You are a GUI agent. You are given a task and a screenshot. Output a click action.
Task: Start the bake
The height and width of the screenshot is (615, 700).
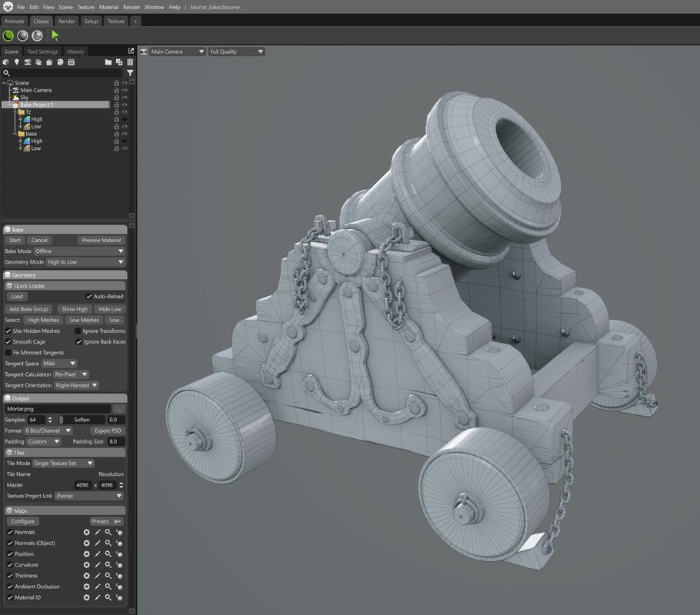click(15, 240)
